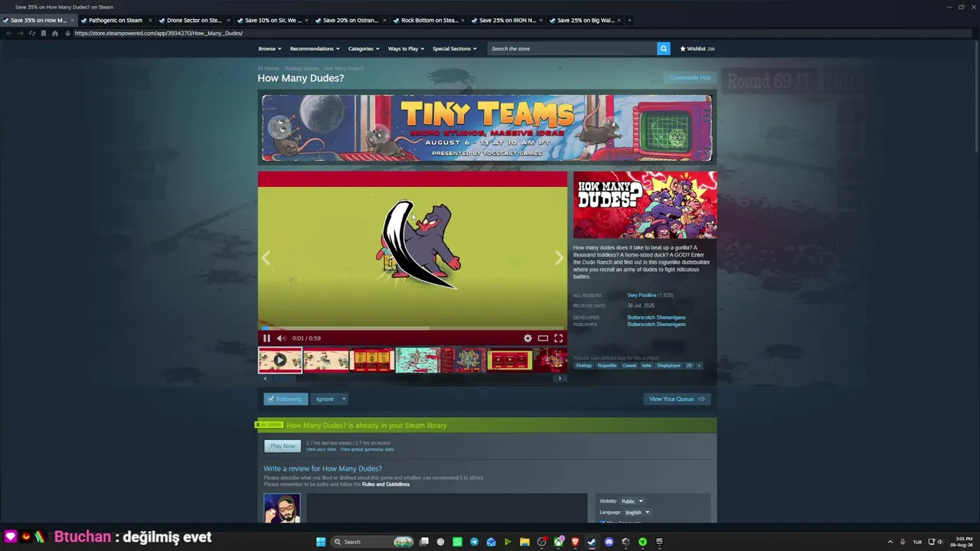Show hidden system tray icons
The image size is (980, 551).
point(890,542)
